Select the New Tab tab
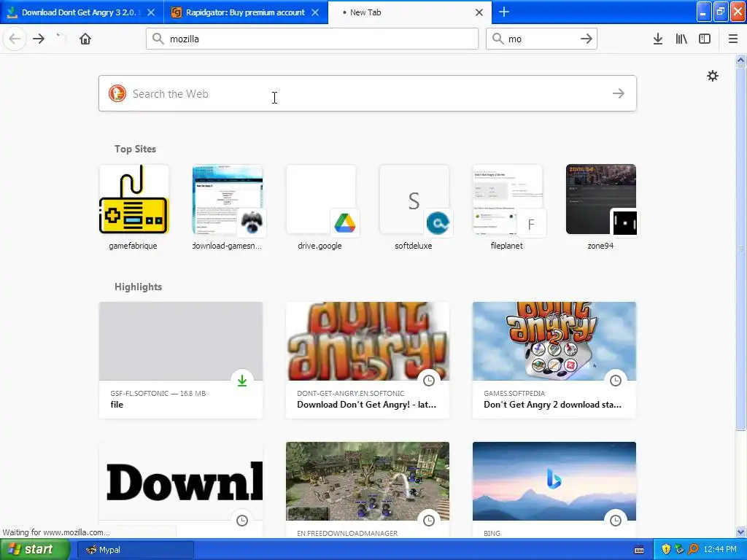 410,12
